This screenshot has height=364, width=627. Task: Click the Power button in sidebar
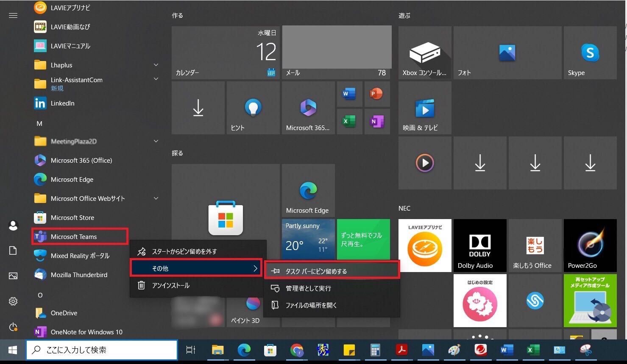click(13, 327)
